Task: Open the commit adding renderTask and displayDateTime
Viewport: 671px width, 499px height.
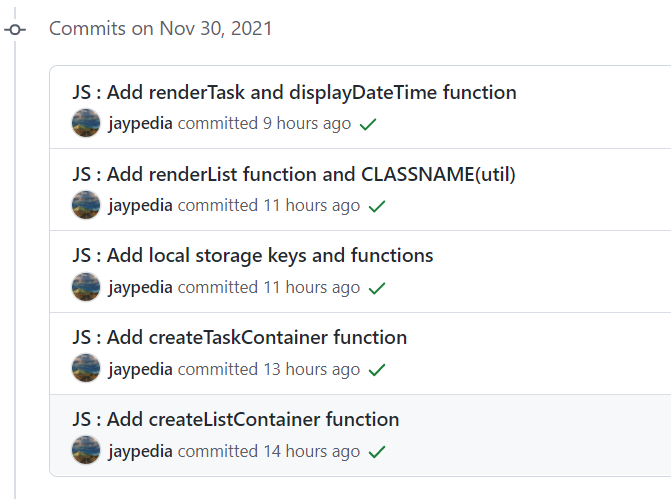Action: pos(294,92)
